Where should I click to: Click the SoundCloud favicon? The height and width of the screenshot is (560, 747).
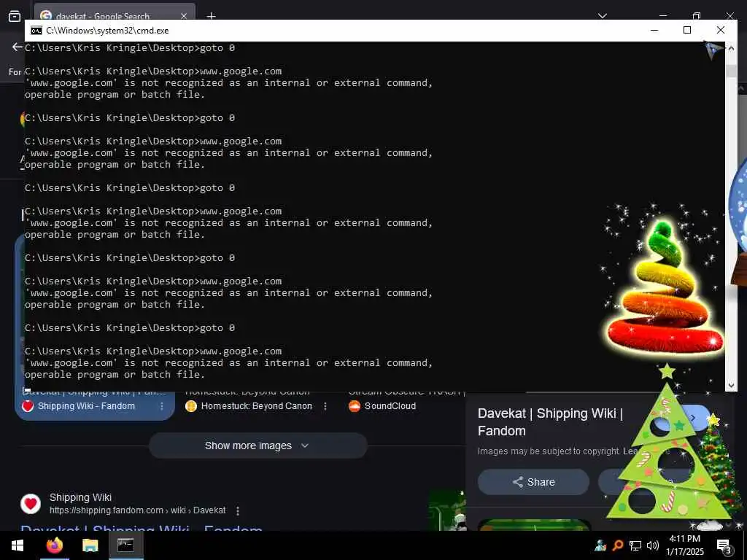(355, 406)
